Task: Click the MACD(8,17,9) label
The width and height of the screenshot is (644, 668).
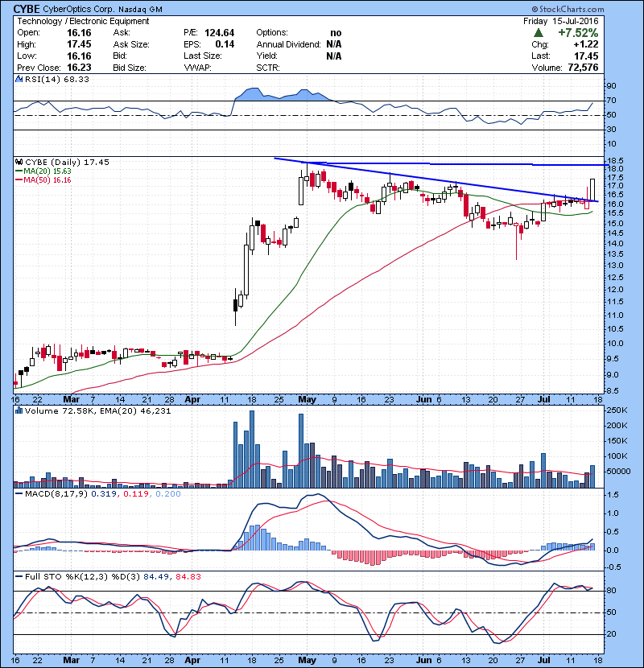Action: (x=56, y=494)
